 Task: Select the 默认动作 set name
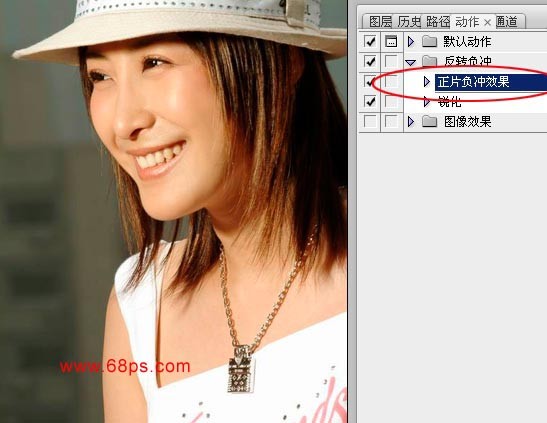[x=467, y=41]
